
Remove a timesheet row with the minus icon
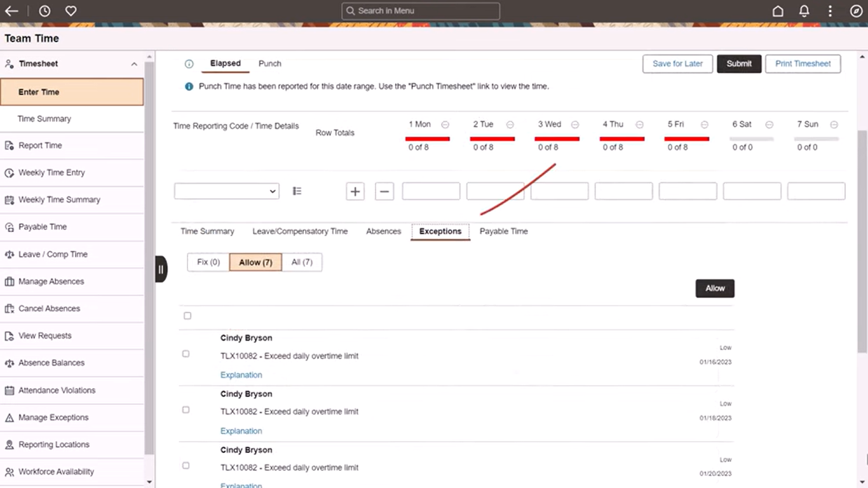click(x=384, y=191)
